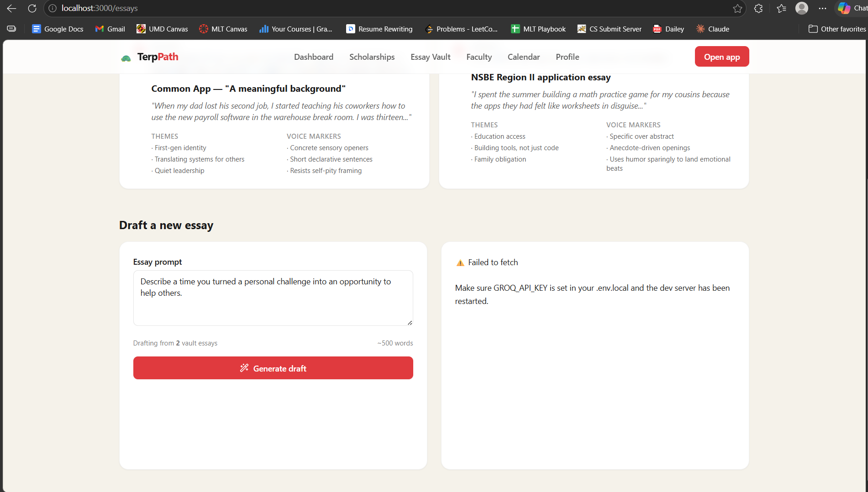The height and width of the screenshot is (492, 868).
Task: Click the Common App essay excerpt quote
Action: coord(281,112)
